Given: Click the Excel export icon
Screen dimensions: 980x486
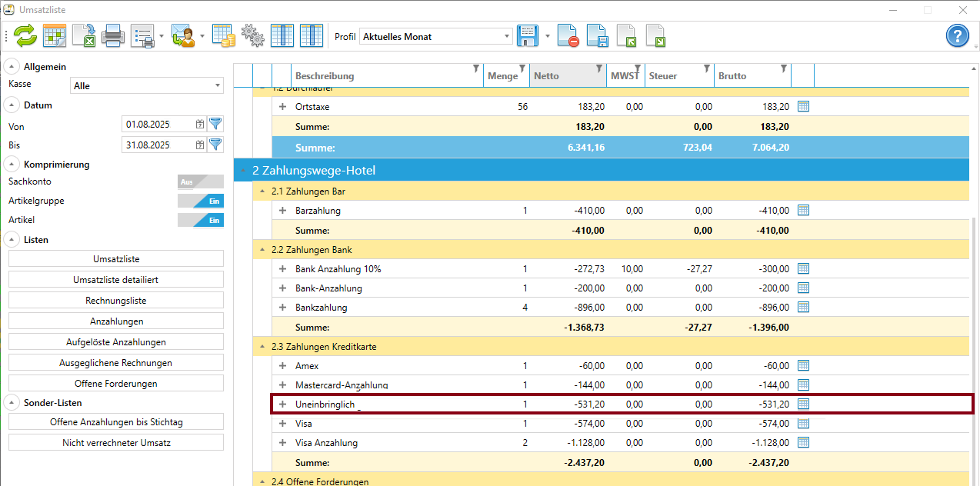Looking at the screenshot, I should point(83,36).
